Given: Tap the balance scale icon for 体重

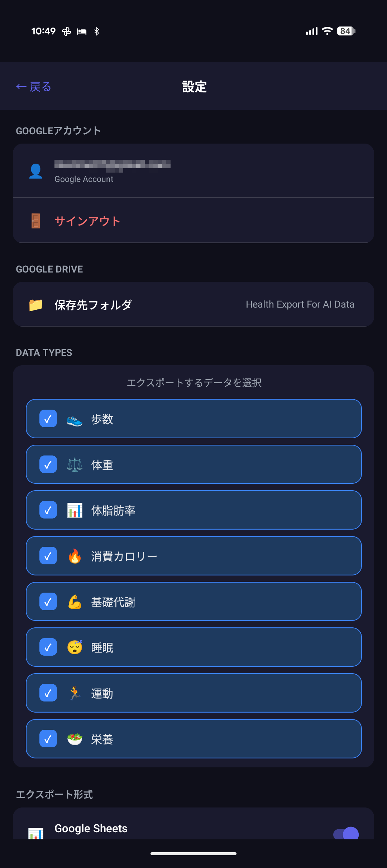Looking at the screenshot, I should pyautogui.click(x=75, y=465).
